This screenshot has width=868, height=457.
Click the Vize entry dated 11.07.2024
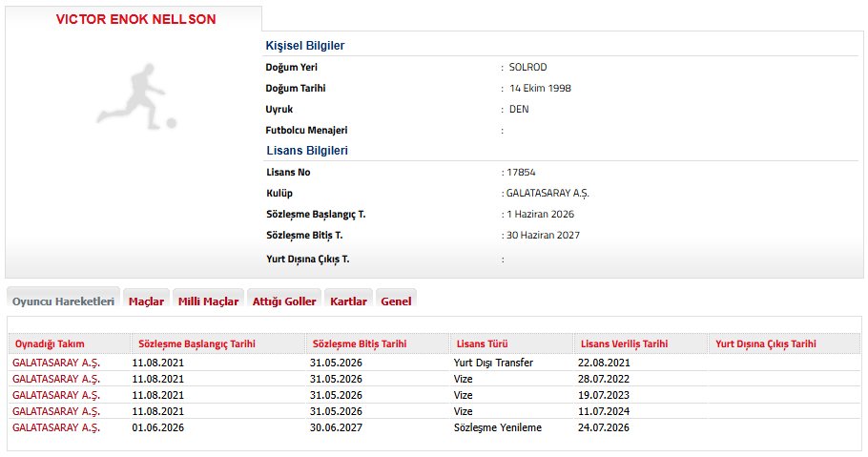tap(463, 411)
